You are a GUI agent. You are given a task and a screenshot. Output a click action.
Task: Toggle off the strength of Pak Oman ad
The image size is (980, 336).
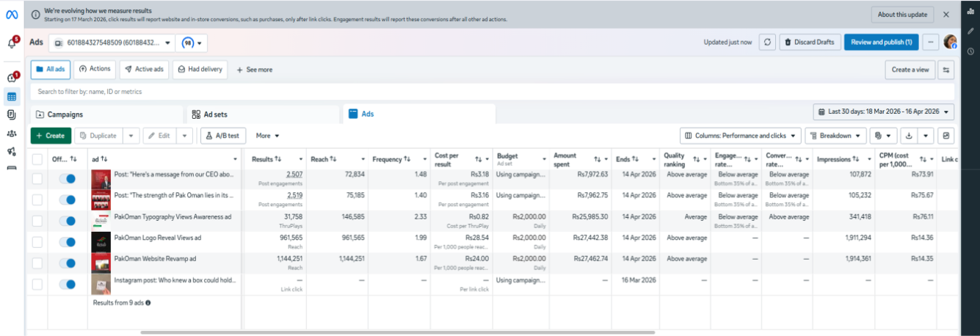tap(68, 200)
